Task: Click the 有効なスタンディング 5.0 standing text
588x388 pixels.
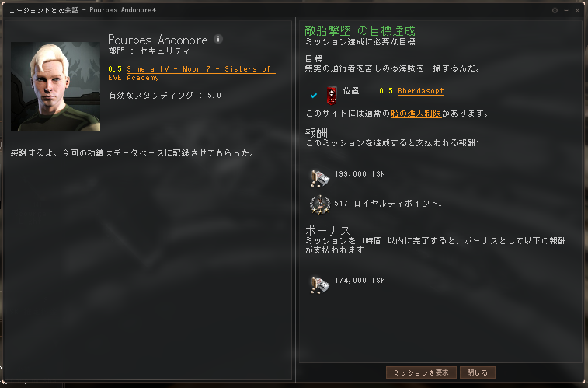Action: [165, 96]
